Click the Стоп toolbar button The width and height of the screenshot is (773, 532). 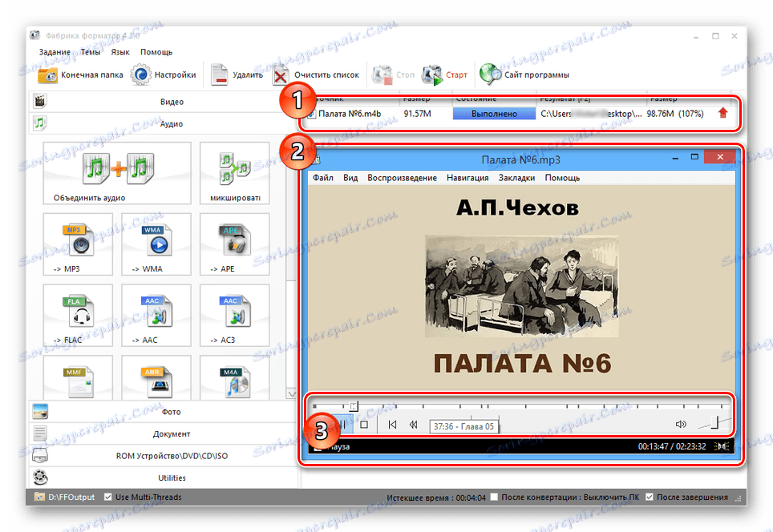point(393,75)
